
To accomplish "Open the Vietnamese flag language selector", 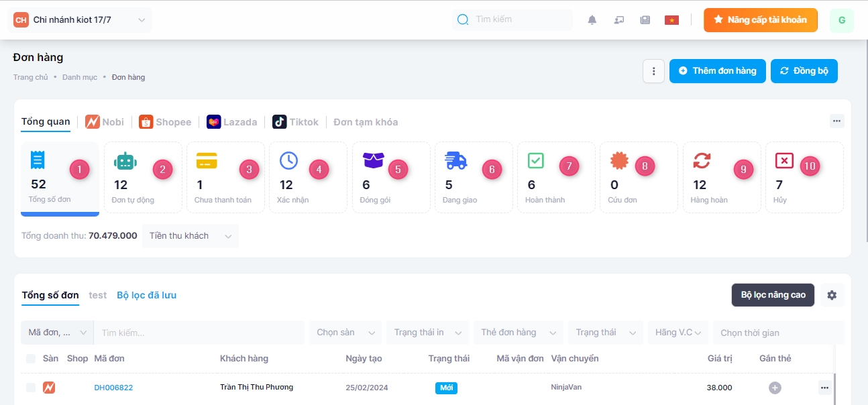I will point(671,20).
